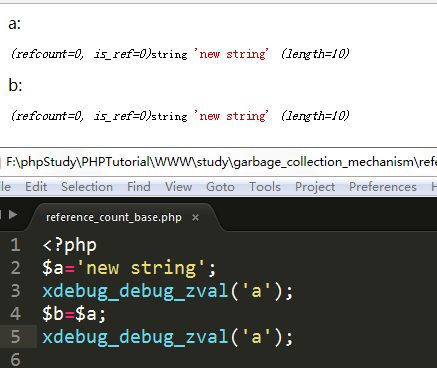Click the file path in title bar
This screenshot has height=368, width=437.
(221, 162)
